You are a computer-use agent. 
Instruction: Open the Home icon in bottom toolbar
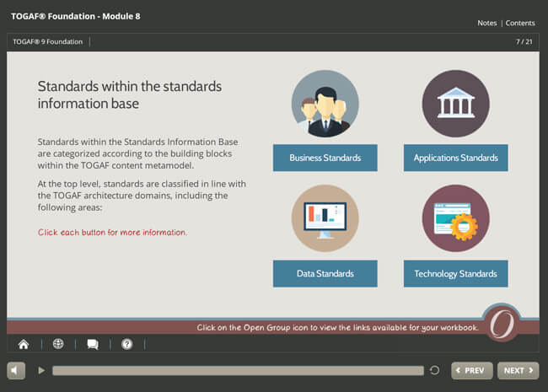[24, 345]
